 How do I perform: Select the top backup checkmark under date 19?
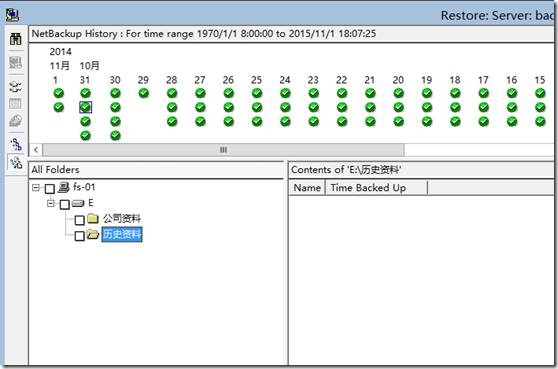[x=427, y=93]
